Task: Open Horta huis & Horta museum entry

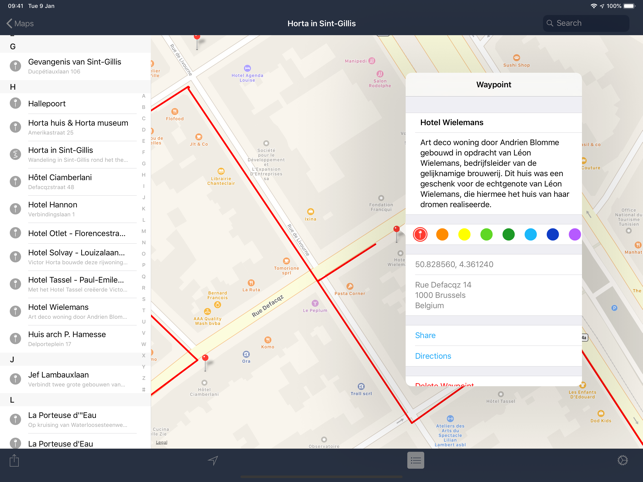Action: [x=77, y=127]
